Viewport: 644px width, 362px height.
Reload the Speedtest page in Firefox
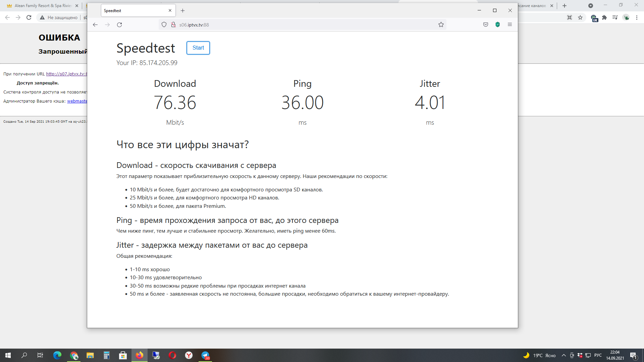119,25
